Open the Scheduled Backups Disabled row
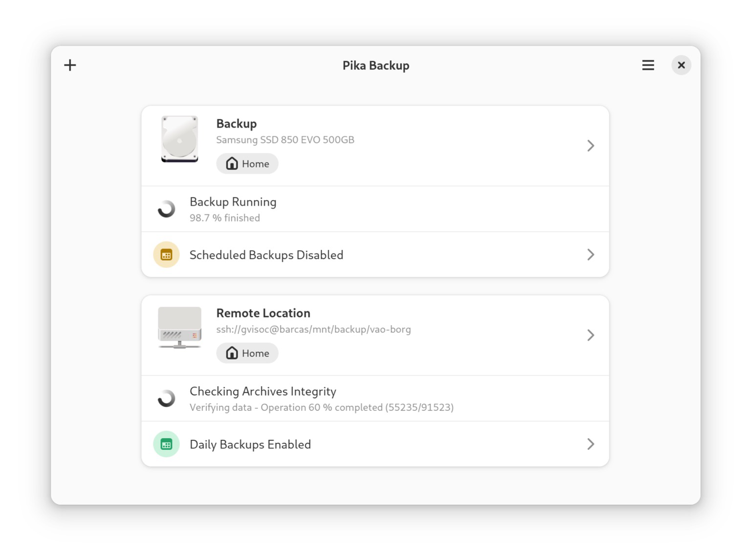Image resolution: width=751 pixels, height=560 pixels. (x=375, y=255)
